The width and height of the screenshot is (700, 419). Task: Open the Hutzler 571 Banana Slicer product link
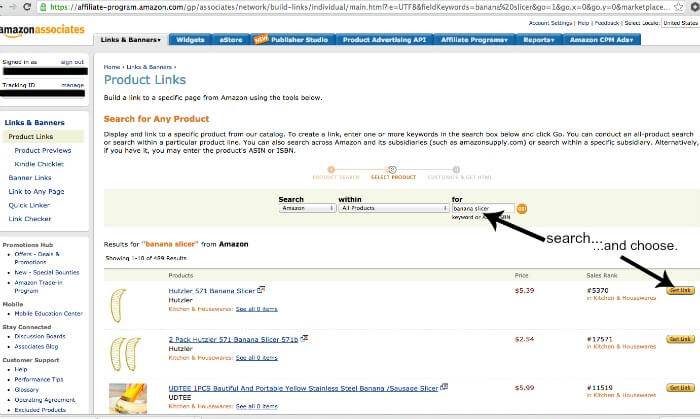(212, 291)
